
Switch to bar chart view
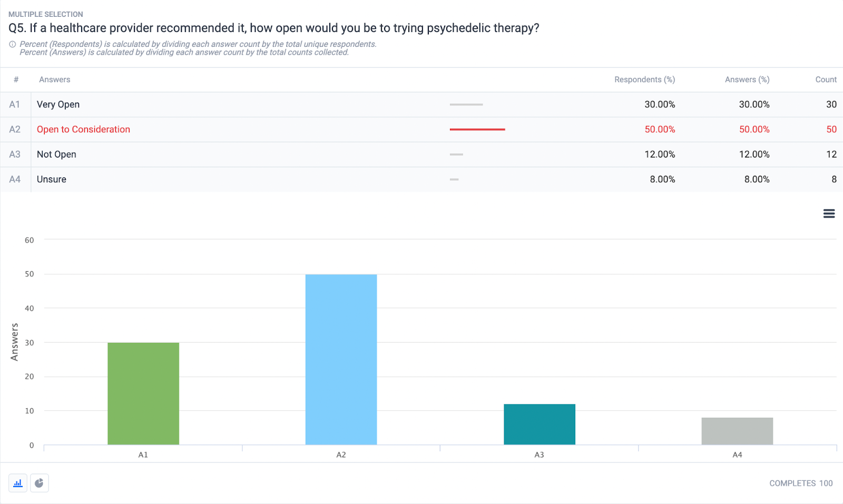coord(18,483)
